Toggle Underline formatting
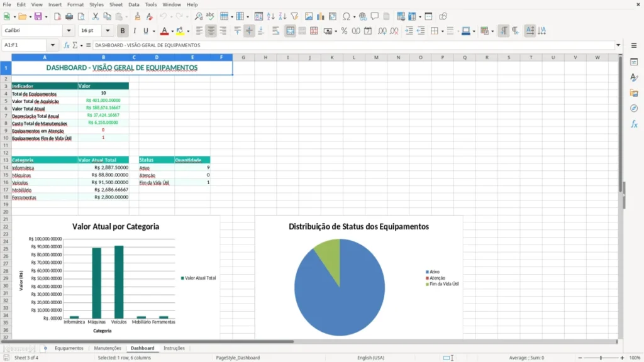Image resolution: width=644 pixels, height=362 pixels. pyautogui.click(x=145, y=31)
